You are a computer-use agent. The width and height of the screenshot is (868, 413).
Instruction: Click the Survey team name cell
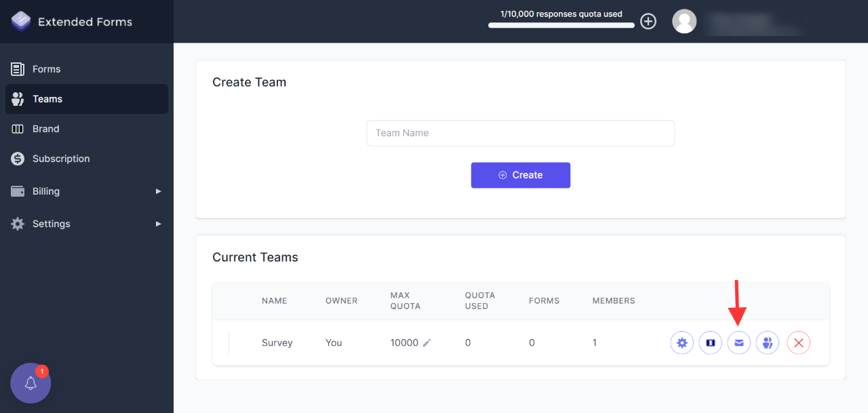[277, 343]
